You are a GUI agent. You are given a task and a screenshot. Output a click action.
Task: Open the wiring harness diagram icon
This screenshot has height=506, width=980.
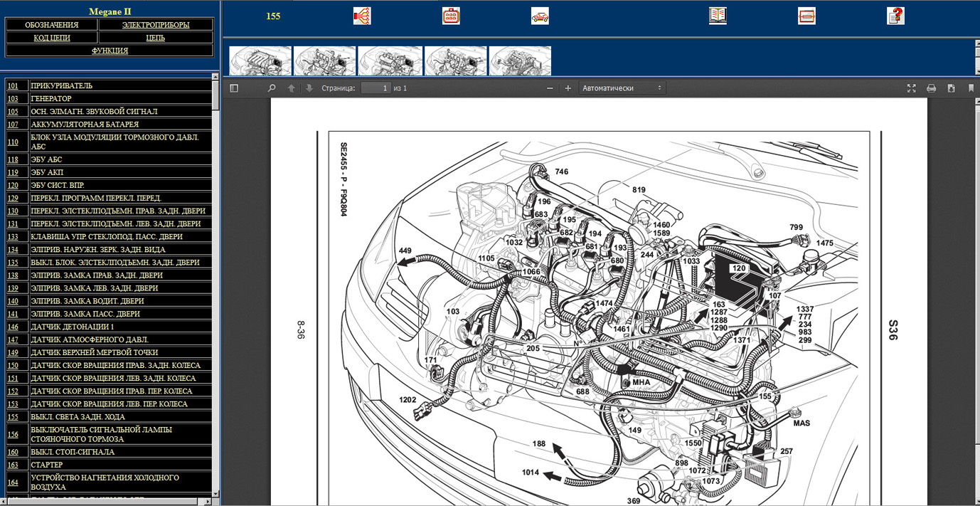(x=362, y=16)
